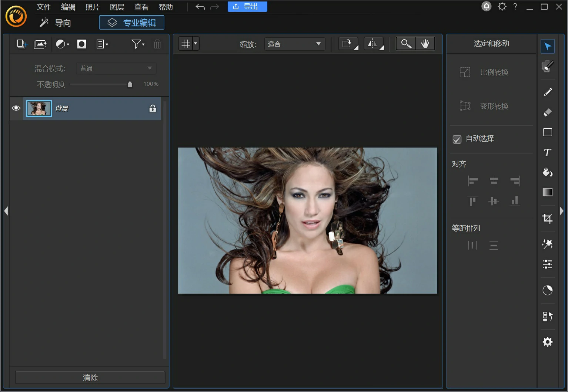Screen dimensions: 568x392
Task: Uncheck the 自动选择 checkbox
Action: click(x=457, y=139)
